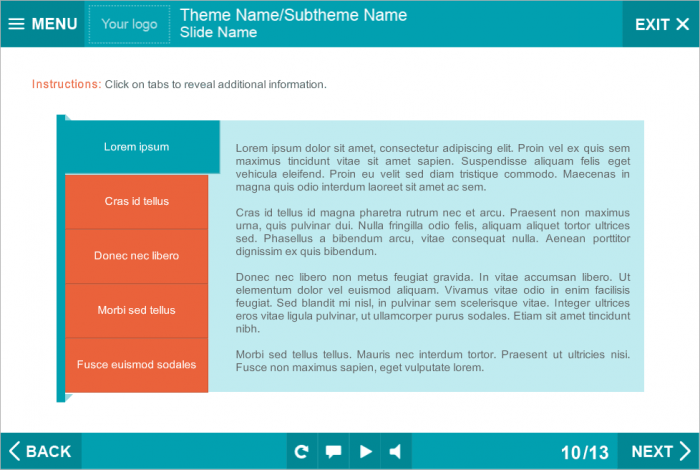Open the Cras id tellus tab
The height and width of the screenshot is (470, 700).
click(137, 202)
